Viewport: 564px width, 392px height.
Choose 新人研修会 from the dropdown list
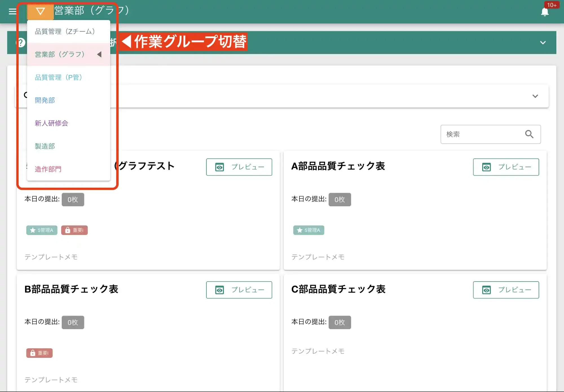pos(51,123)
